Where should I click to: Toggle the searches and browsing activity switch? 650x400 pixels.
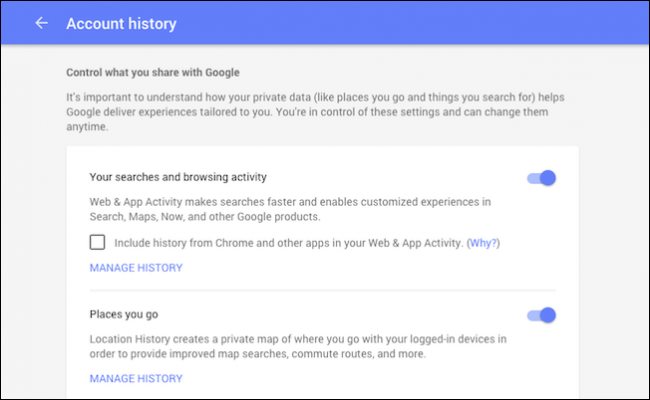pyautogui.click(x=541, y=178)
